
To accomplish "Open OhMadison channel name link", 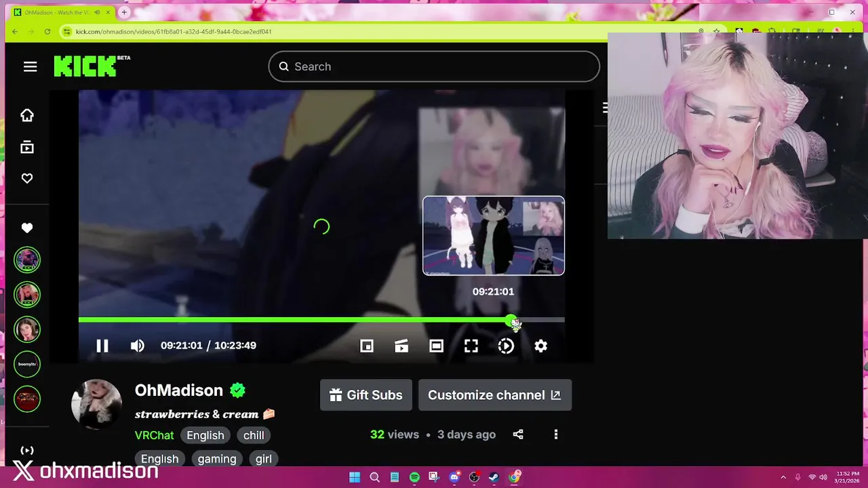I will (x=179, y=390).
